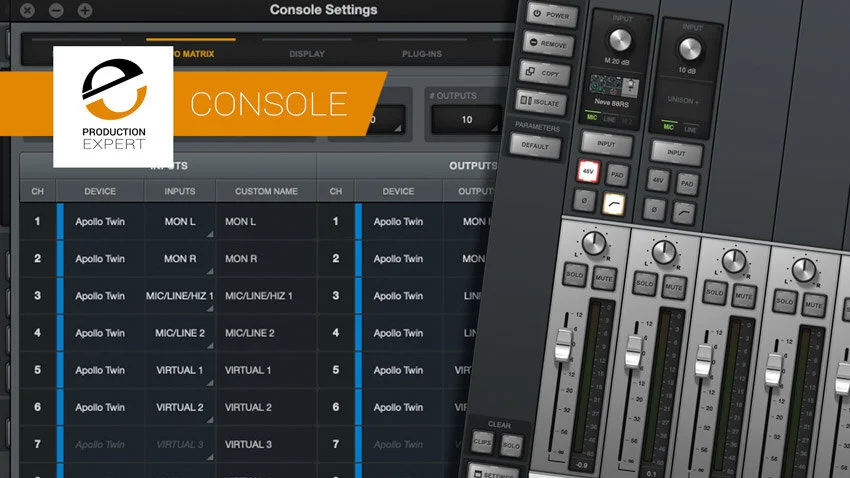This screenshot has width=850, height=478.
Task: Click the pan knob on first mixer channel
Action: [x=594, y=243]
